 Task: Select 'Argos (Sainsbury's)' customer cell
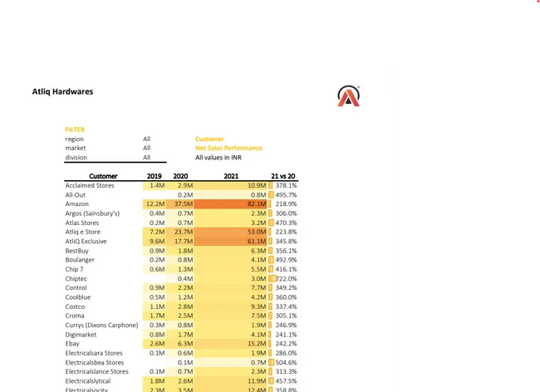pos(92,213)
